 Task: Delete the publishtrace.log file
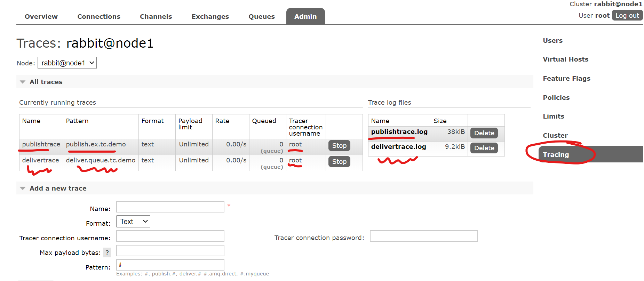(x=484, y=133)
